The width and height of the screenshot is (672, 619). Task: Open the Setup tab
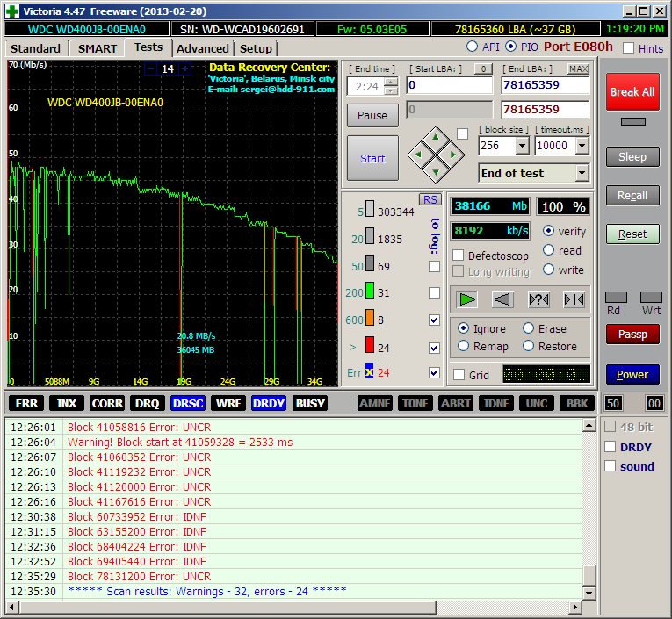click(x=256, y=48)
